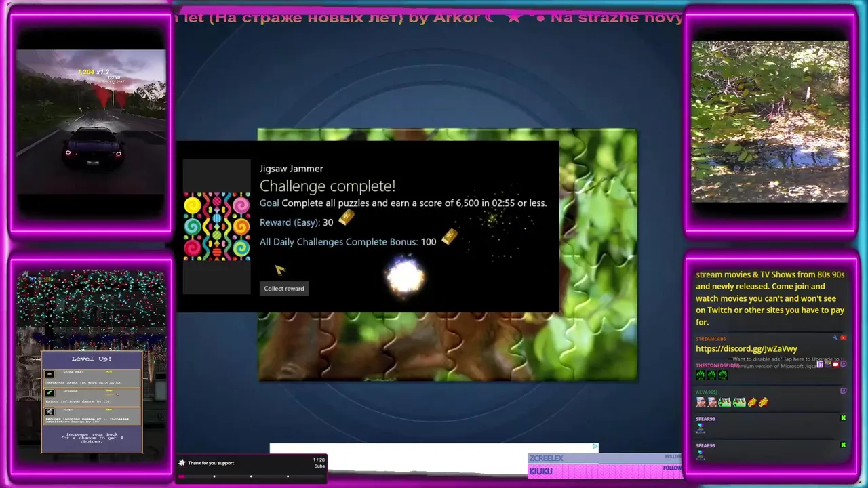868x488 pixels.
Task: Click the forest creek video thumbnail
Action: pyautogui.click(x=770, y=121)
